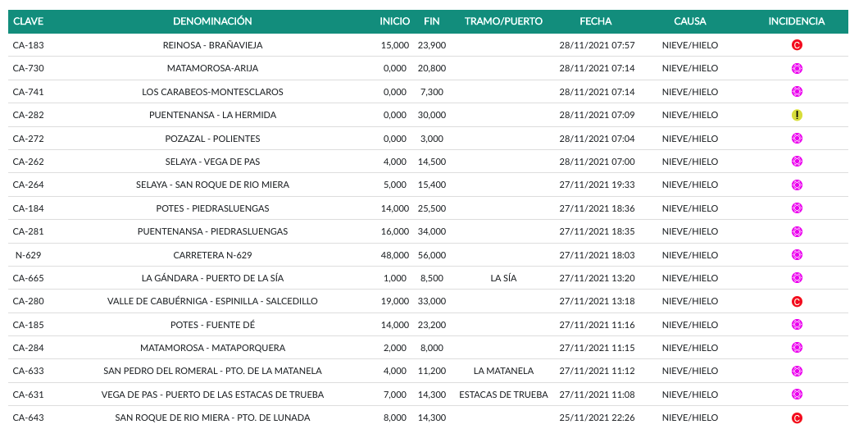Select the CA-633 road code cell

pyautogui.click(x=29, y=372)
